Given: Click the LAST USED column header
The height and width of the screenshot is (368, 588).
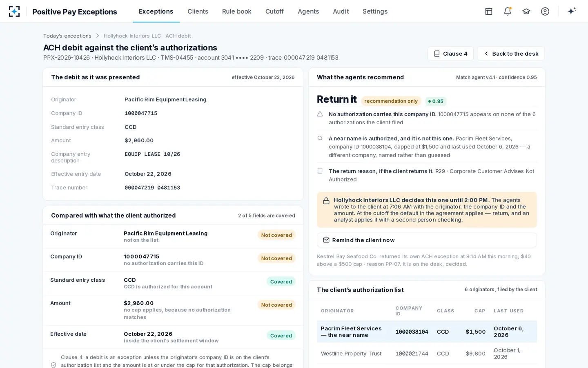Looking at the screenshot, I should [x=508, y=311].
